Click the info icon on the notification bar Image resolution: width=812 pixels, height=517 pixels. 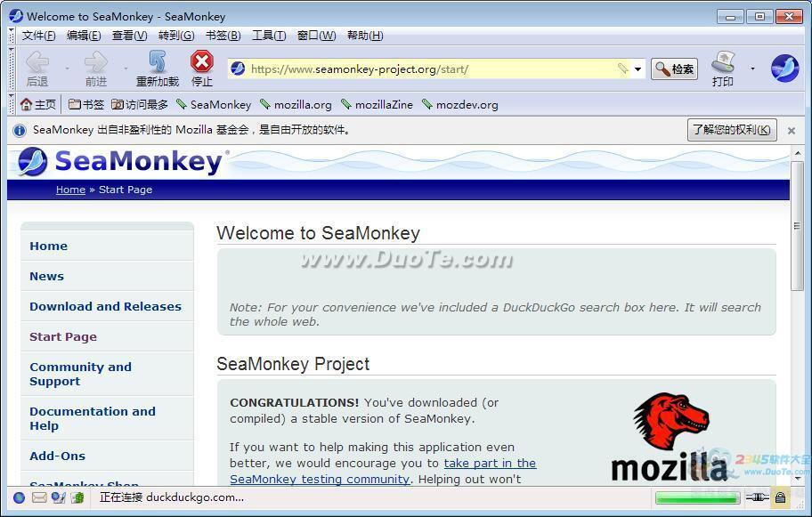pyautogui.click(x=20, y=131)
